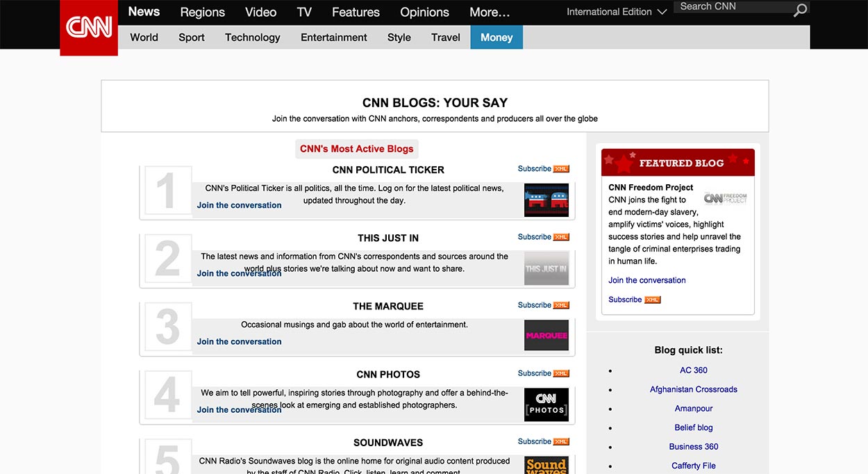Go to the TV section

(x=304, y=13)
